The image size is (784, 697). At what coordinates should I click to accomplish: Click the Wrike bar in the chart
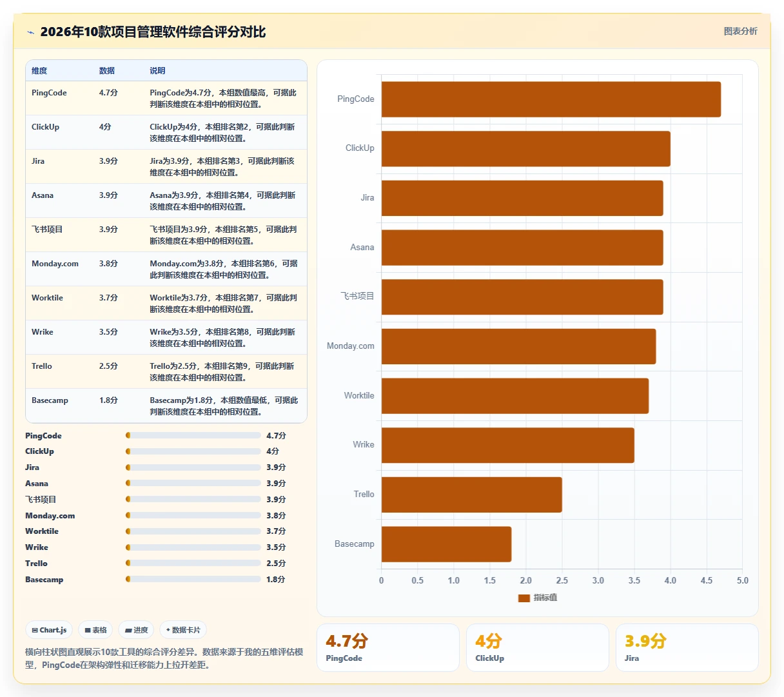coord(508,446)
